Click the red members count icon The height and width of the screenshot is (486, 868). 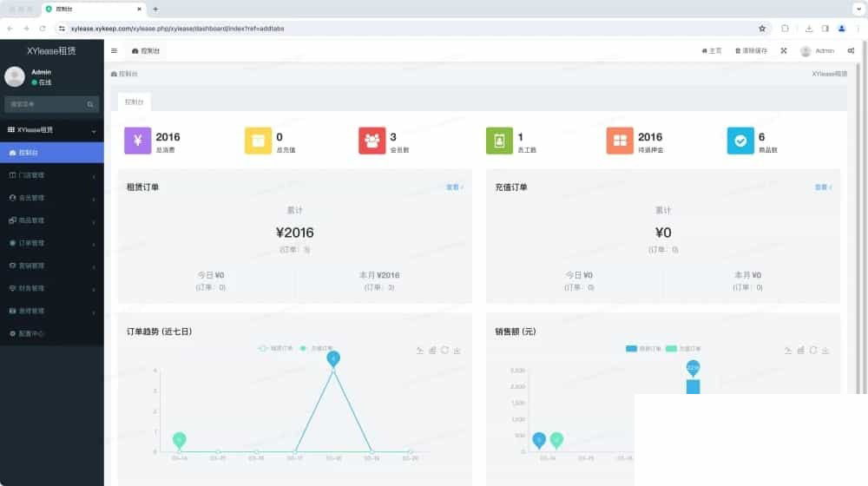pos(372,141)
